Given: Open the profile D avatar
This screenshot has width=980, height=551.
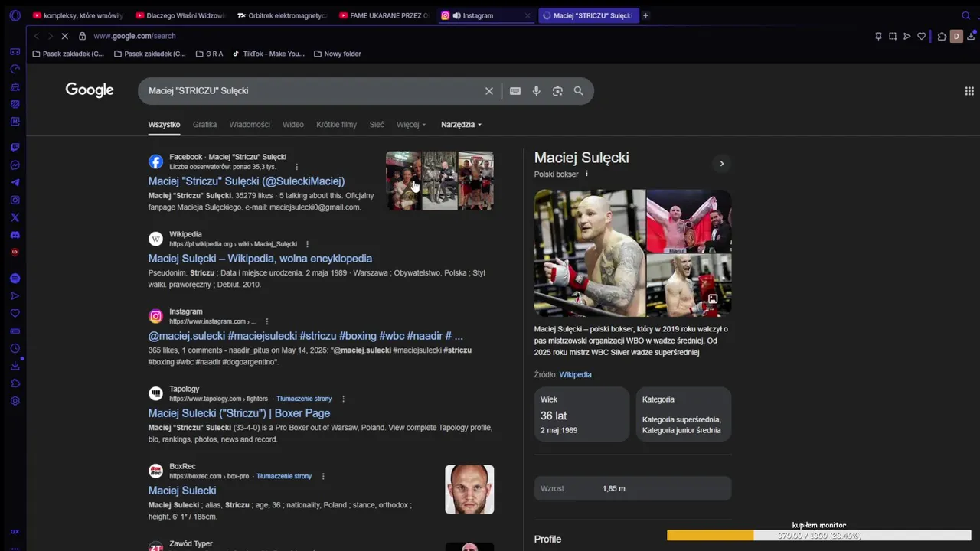Looking at the screenshot, I should pos(955,36).
